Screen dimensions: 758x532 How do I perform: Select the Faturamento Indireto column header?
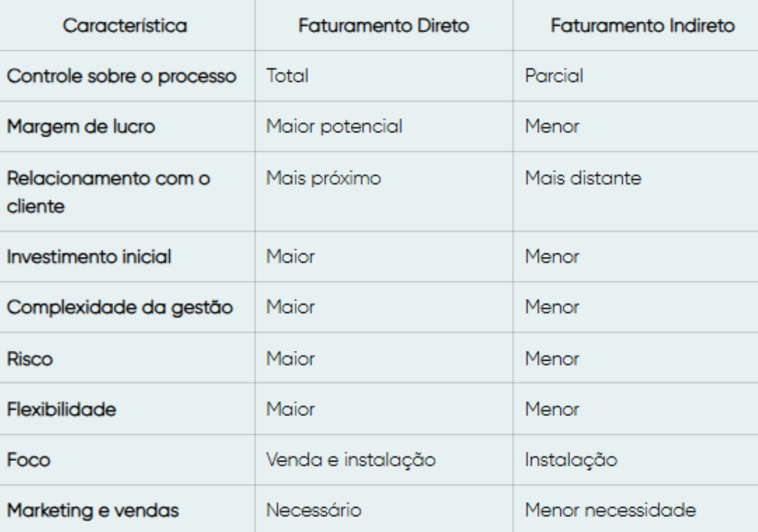tap(643, 26)
